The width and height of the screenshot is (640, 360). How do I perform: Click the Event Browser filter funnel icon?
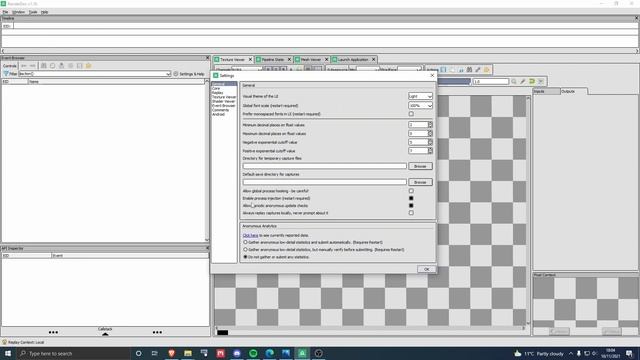6,73
